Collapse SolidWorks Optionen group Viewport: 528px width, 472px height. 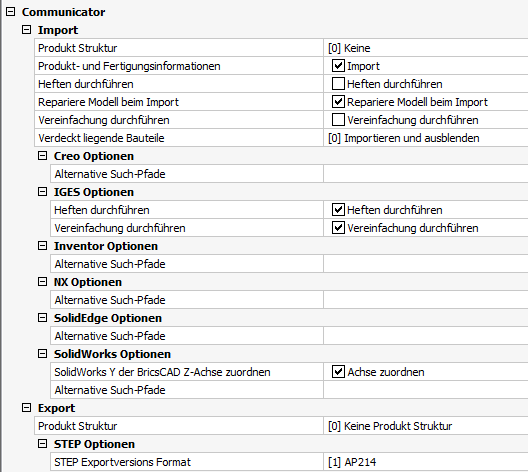[42, 353]
